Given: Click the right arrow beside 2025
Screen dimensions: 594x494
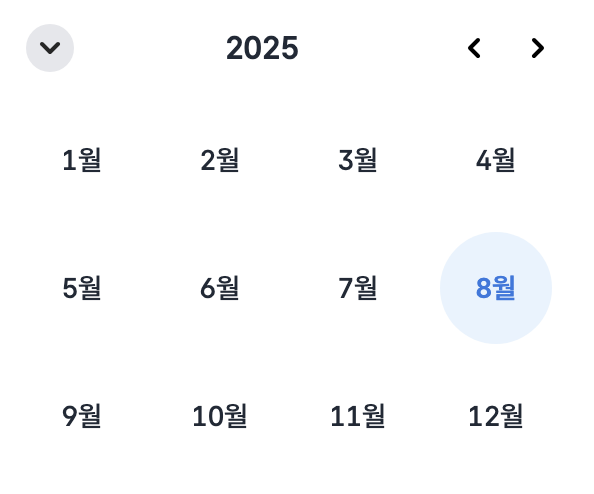Looking at the screenshot, I should pos(538,48).
